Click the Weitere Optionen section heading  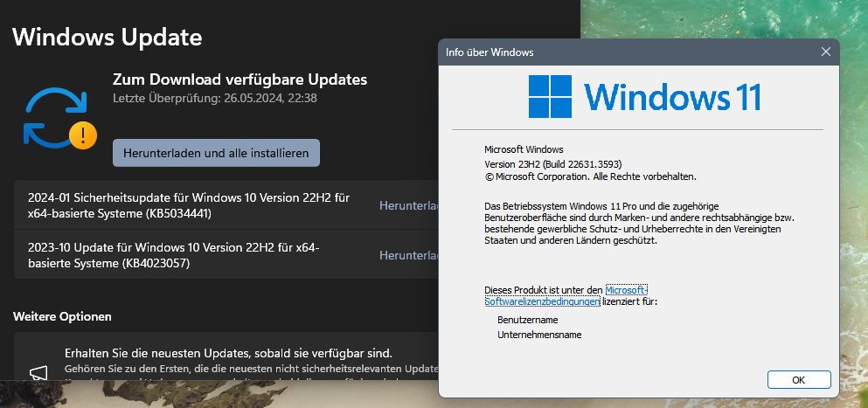(x=62, y=316)
